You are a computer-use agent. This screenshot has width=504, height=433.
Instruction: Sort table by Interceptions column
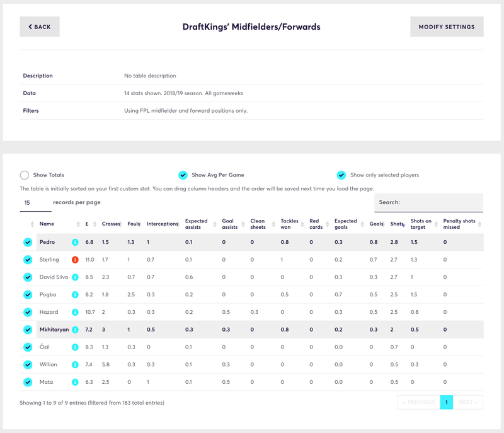[x=163, y=224]
